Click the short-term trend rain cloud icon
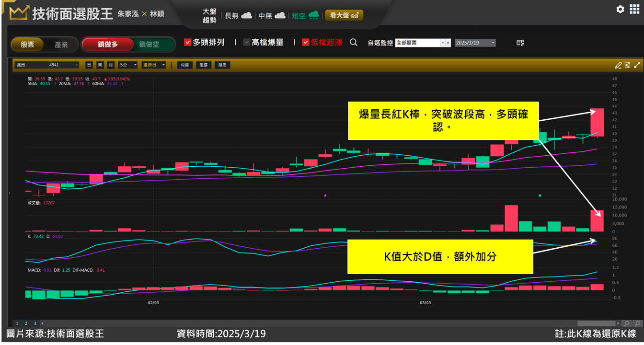The width and height of the screenshot is (644, 345). tap(314, 15)
